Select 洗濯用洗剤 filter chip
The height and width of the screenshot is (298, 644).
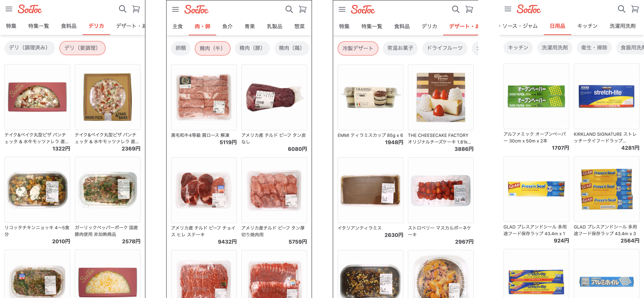pos(555,48)
